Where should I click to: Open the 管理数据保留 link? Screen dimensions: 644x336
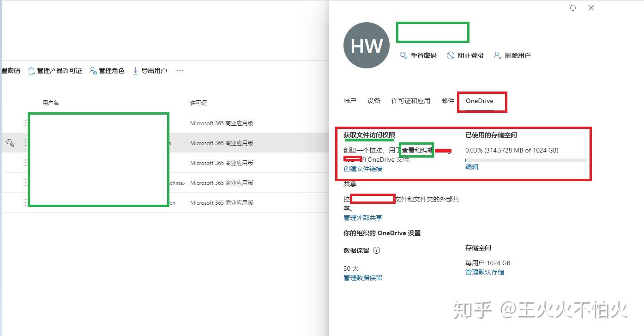coord(363,278)
